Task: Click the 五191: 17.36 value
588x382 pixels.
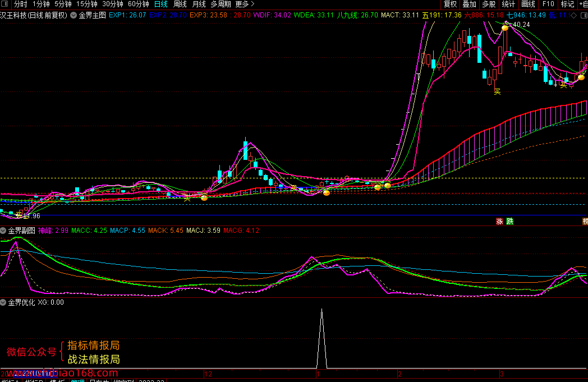Action: (442, 15)
